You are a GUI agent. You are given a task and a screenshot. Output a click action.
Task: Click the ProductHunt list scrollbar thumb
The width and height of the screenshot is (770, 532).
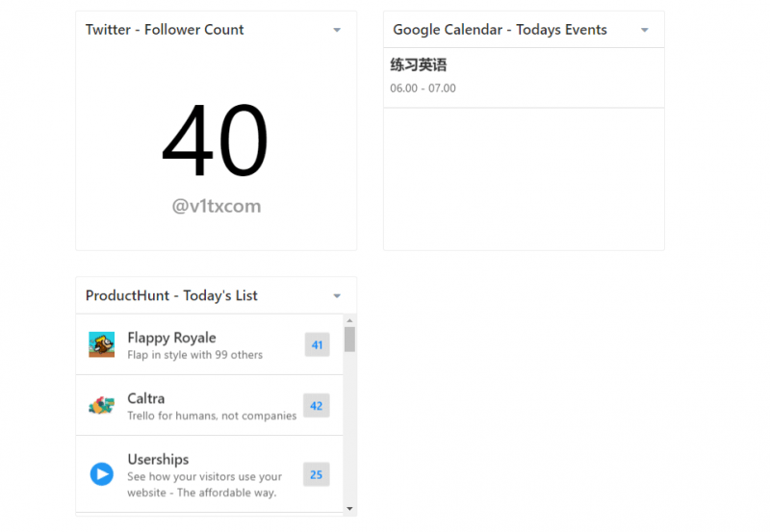point(349,340)
